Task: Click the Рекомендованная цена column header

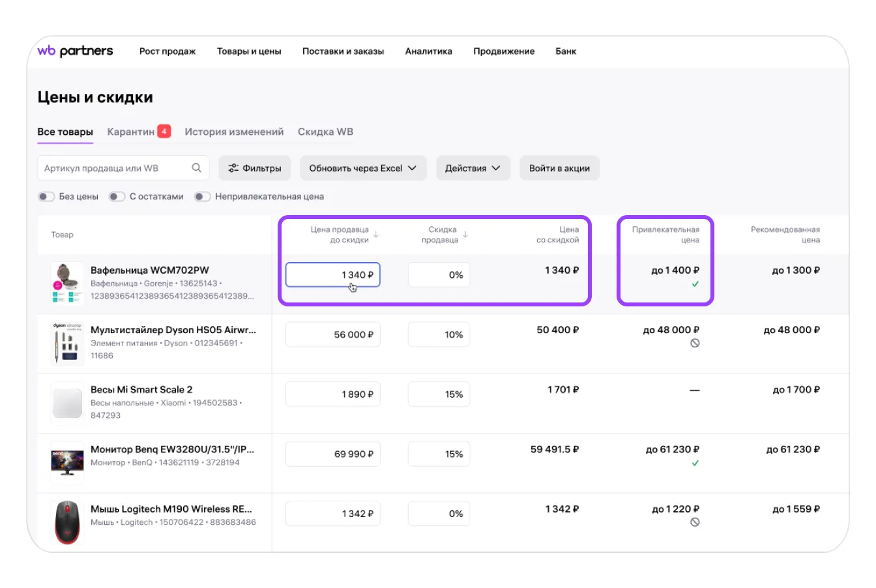Action: (785, 235)
